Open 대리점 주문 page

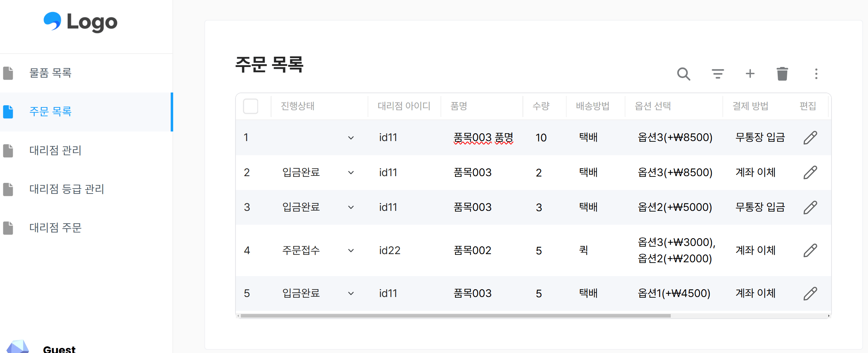pyautogui.click(x=55, y=228)
